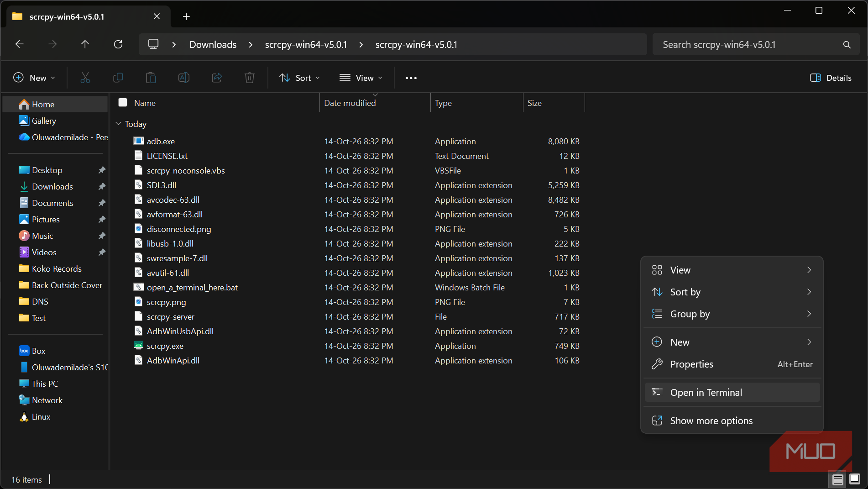Switch to large thumbnails view icon in status bar
The height and width of the screenshot is (489, 868).
[x=855, y=479]
